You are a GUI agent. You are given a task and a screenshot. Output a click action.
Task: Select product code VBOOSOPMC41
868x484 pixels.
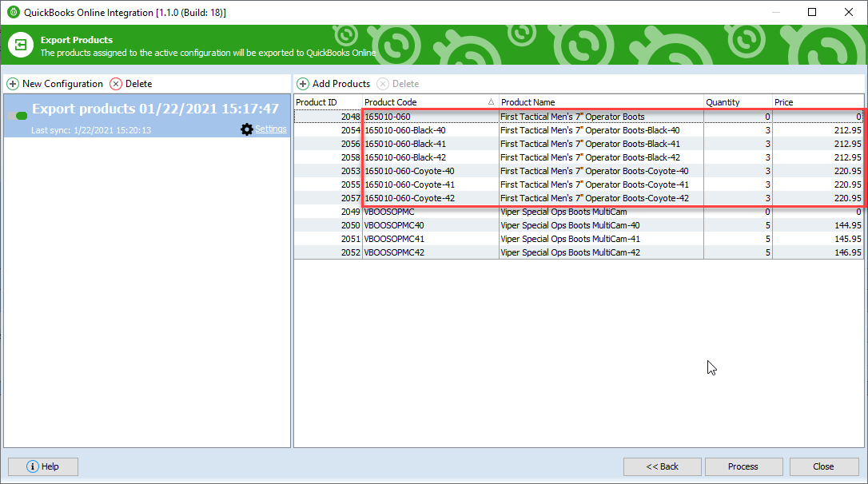394,239
